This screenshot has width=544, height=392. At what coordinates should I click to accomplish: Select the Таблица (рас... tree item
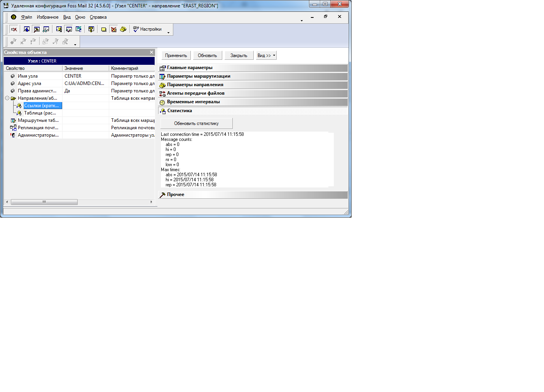[x=40, y=113]
